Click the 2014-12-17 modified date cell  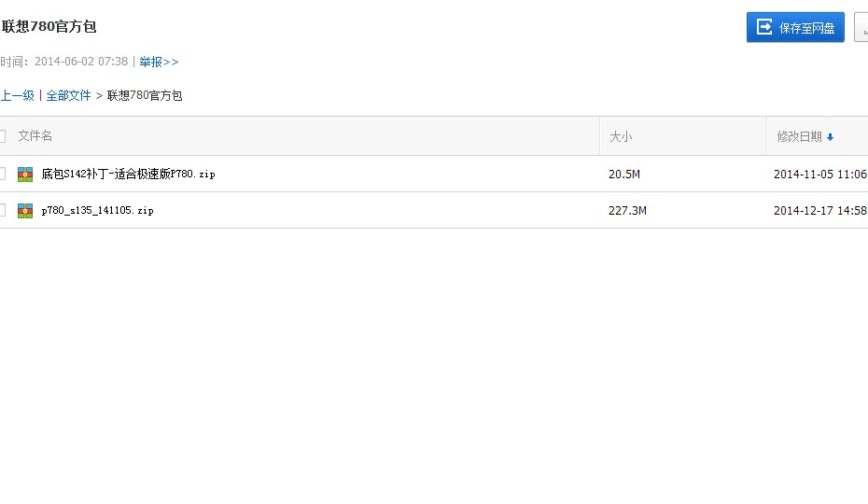tap(819, 211)
